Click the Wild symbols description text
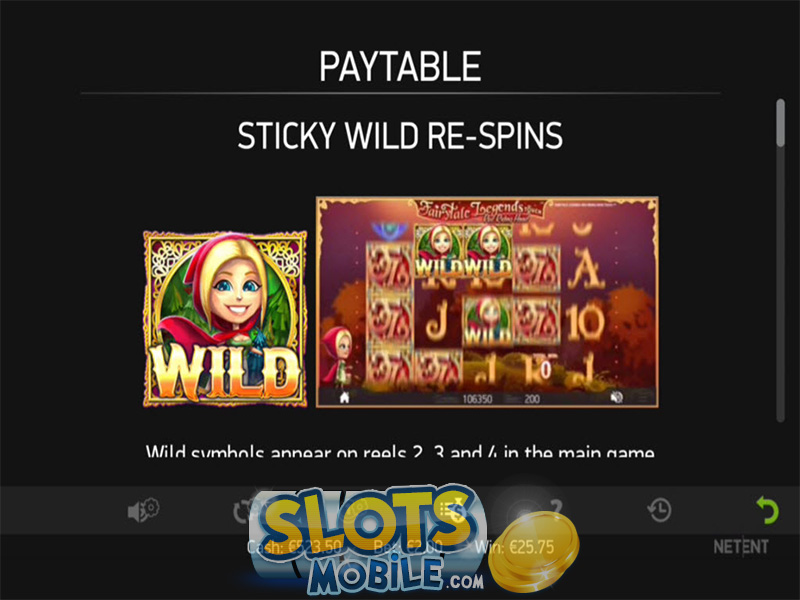The width and height of the screenshot is (800, 600). click(400, 451)
